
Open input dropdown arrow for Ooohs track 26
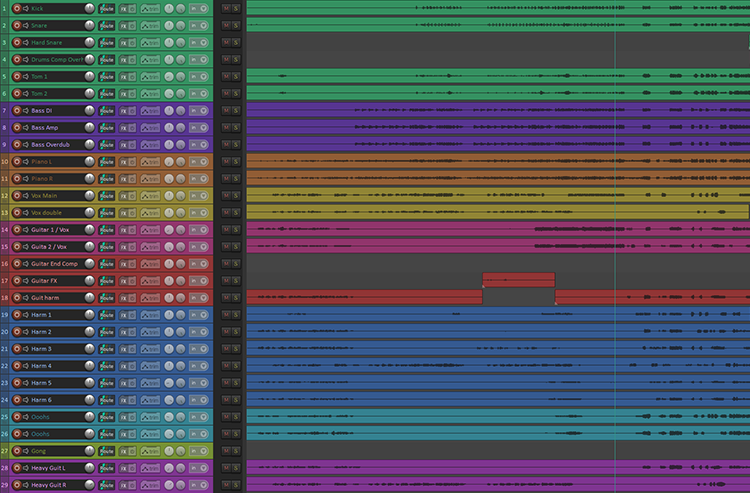coord(204,434)
